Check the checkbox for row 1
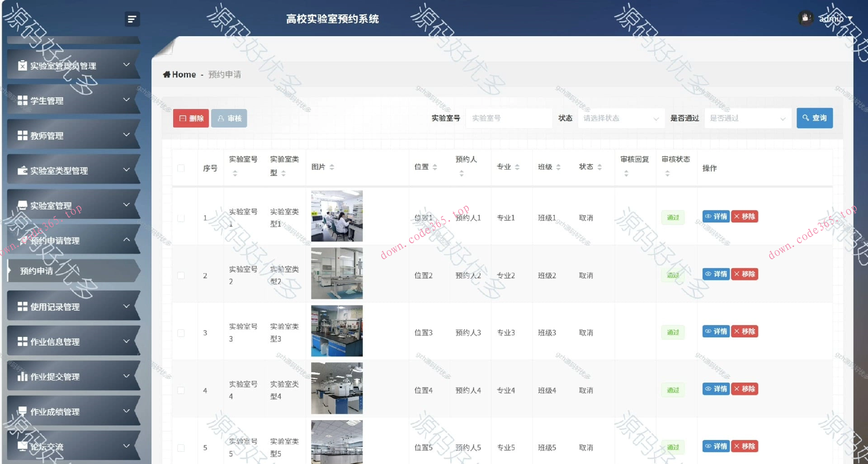 181,218
